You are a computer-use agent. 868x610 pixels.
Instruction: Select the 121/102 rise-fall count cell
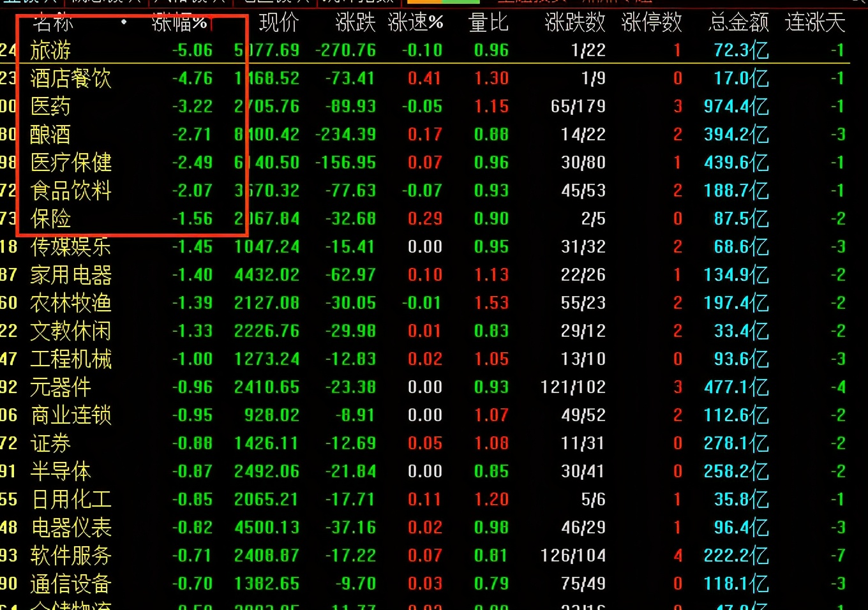pos(573,387)
